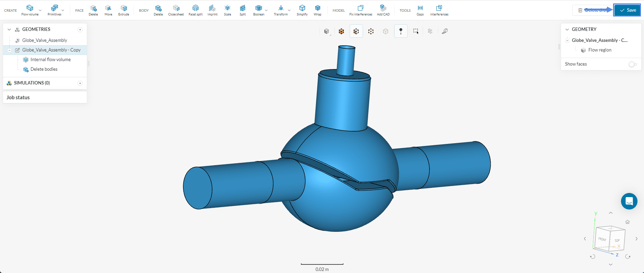Select Flow region in geometry tree
This screenshot has width=644, height=273.
599,50
